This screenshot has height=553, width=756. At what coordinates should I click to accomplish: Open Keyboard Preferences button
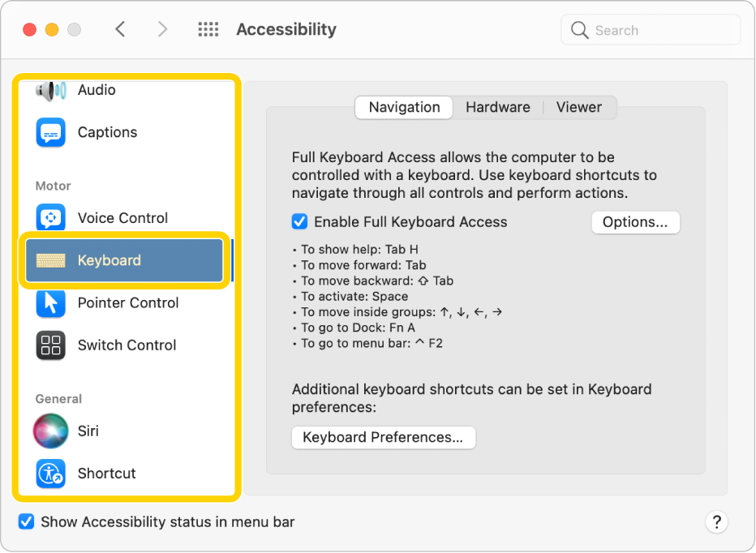pyautogui.click(x=384, y=437)
